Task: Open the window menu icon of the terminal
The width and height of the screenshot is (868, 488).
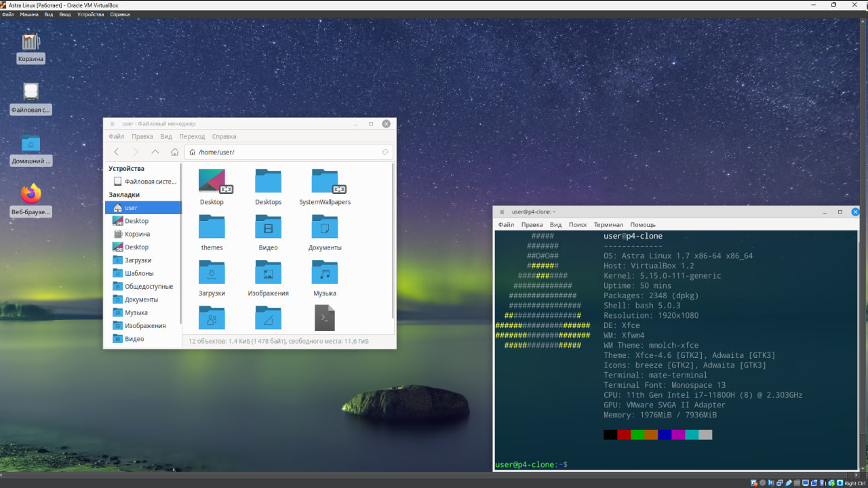Action: pyautogui.click(x=502, y=212)
